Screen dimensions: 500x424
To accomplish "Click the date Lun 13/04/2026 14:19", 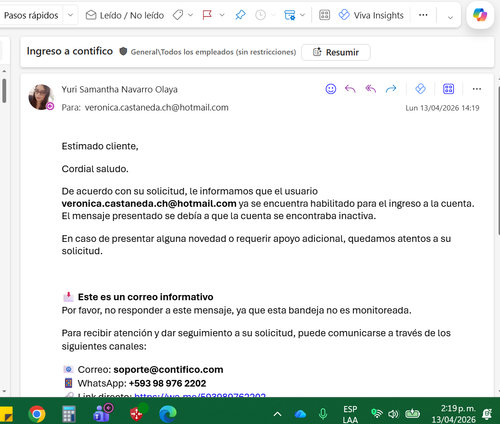I will (442, 108).
